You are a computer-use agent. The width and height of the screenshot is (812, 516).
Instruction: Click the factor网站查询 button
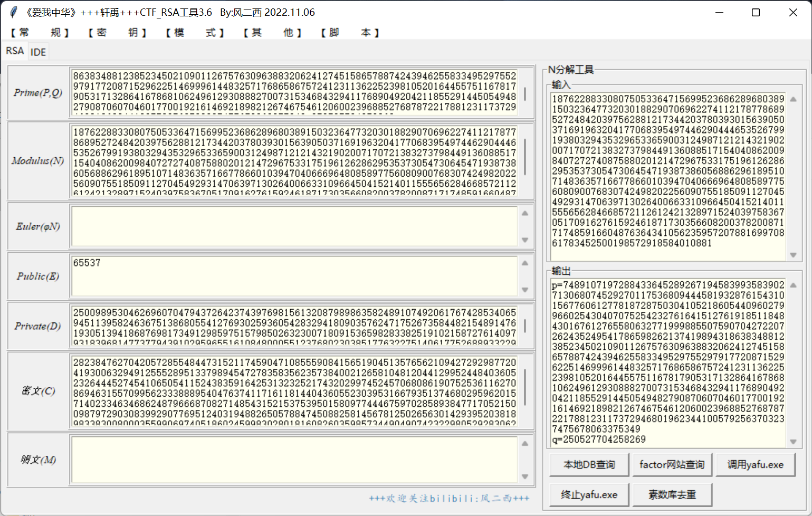(672, 465)
